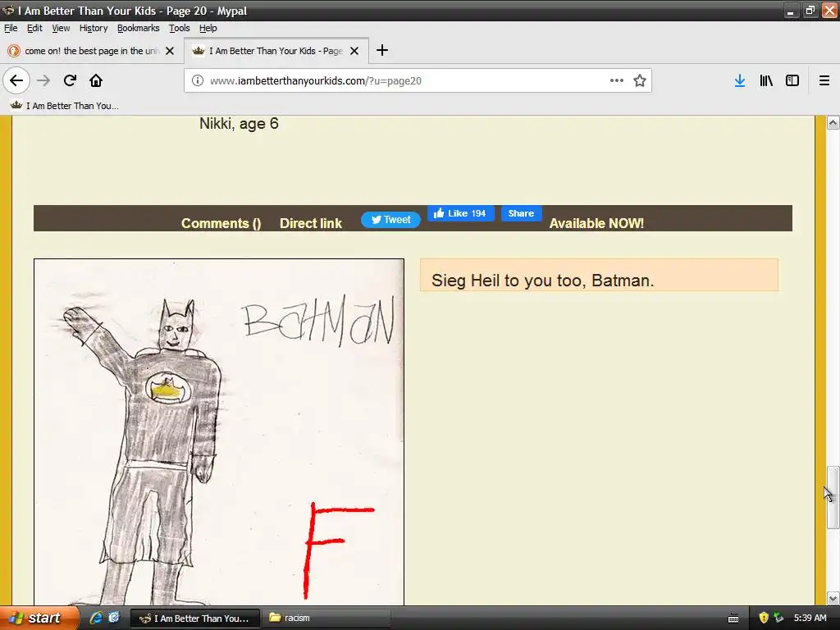Click the forward navigation arrow
The image size is (840, 630).
43,81
